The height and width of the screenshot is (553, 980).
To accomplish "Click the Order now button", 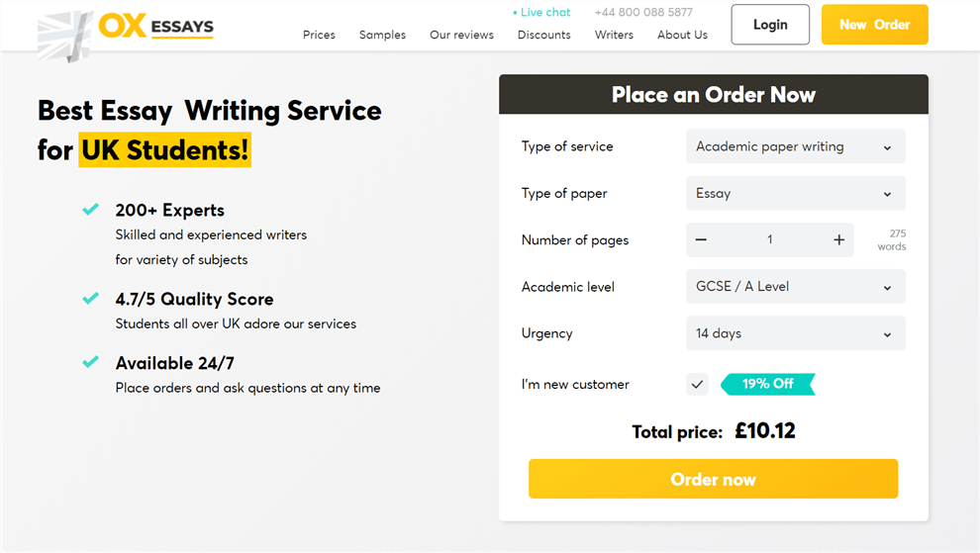I will [713, 479].
